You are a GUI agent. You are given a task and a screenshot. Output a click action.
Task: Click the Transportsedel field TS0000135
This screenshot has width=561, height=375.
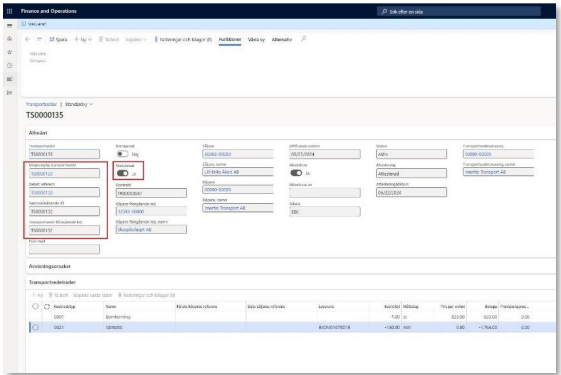click(x=64, y=154)
